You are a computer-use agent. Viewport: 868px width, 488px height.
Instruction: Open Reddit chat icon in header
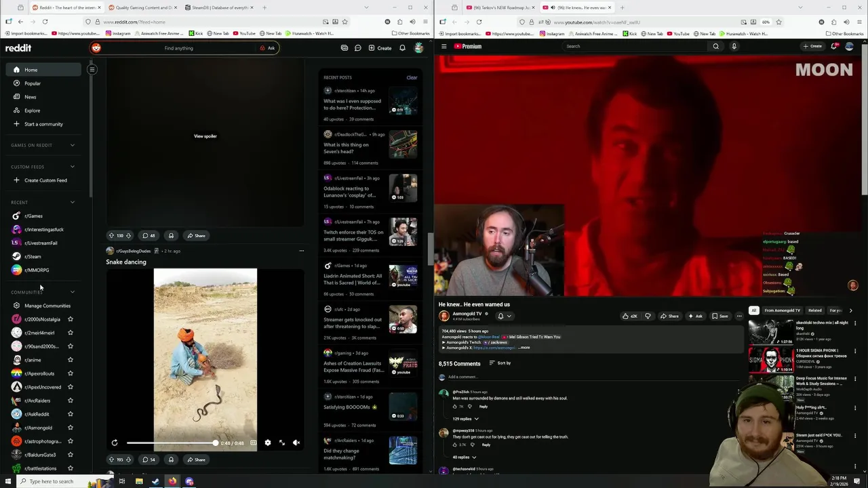(357, 48)
